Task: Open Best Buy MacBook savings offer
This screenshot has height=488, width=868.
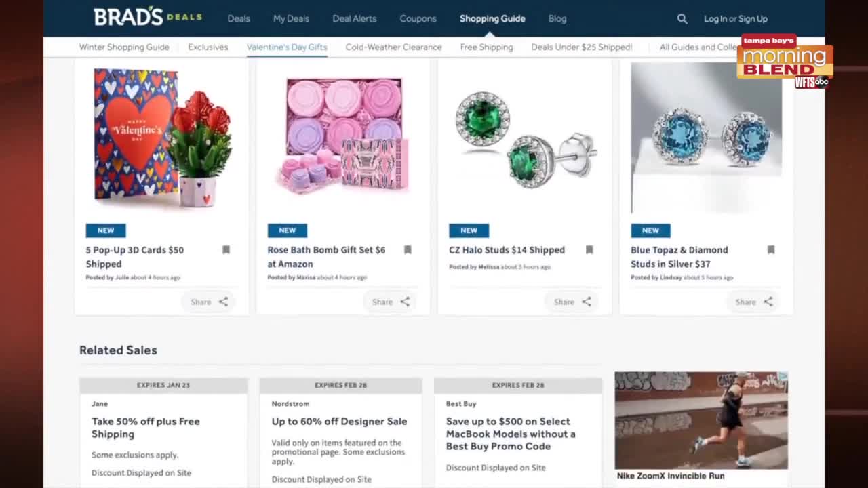Action: [511, 434]
